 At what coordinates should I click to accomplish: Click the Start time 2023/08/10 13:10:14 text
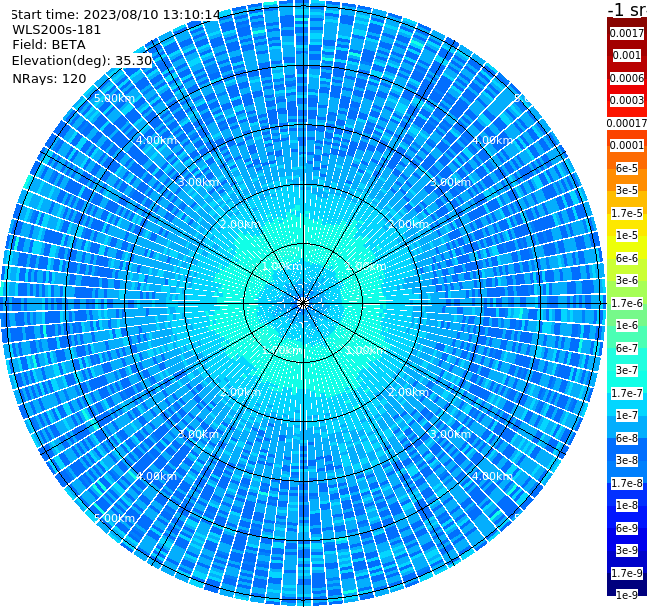tap(115, 15)
